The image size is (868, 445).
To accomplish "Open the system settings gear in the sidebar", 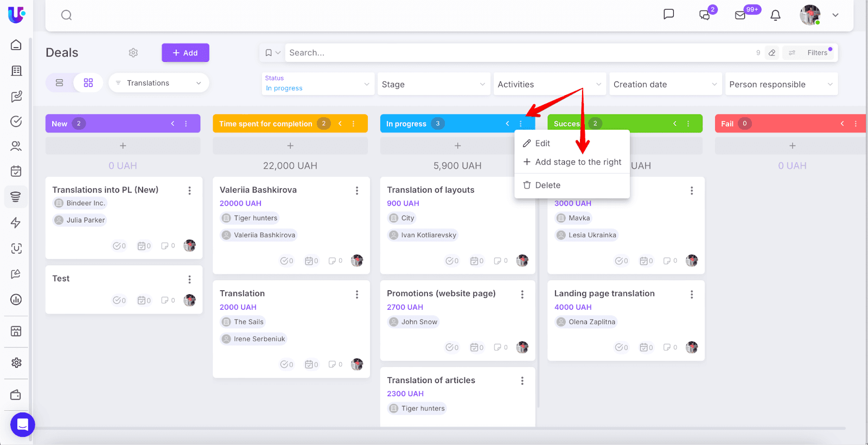I will tap(16, 363).
